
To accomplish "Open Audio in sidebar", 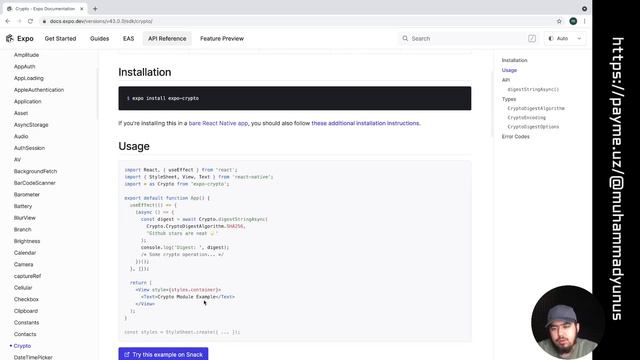I will click(21, 136).
